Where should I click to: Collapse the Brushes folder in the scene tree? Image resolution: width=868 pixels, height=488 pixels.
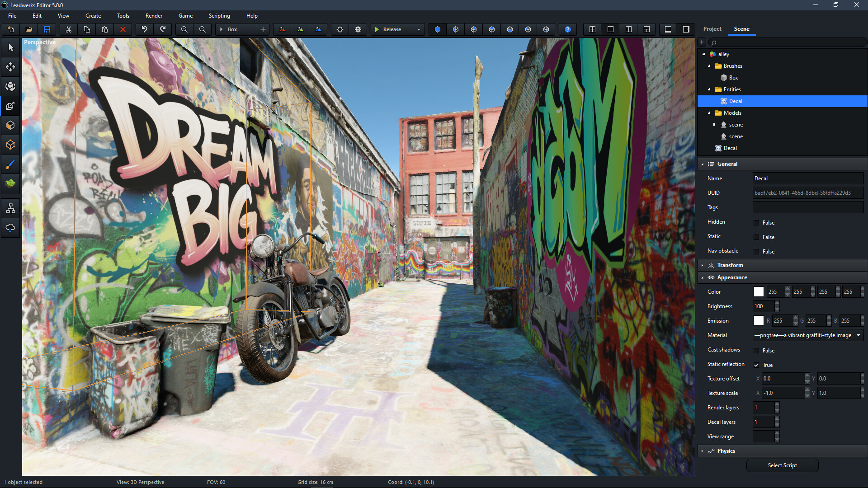(x=709, y=66)
